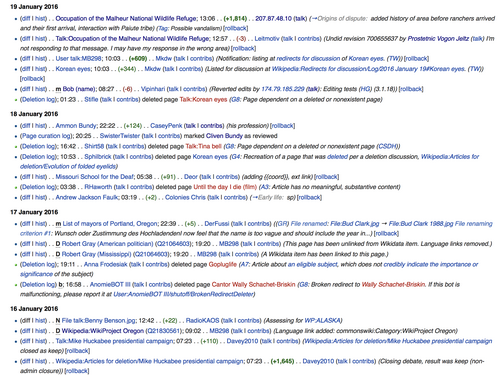Open diff for Korean eyes edit

pos(26,69)
